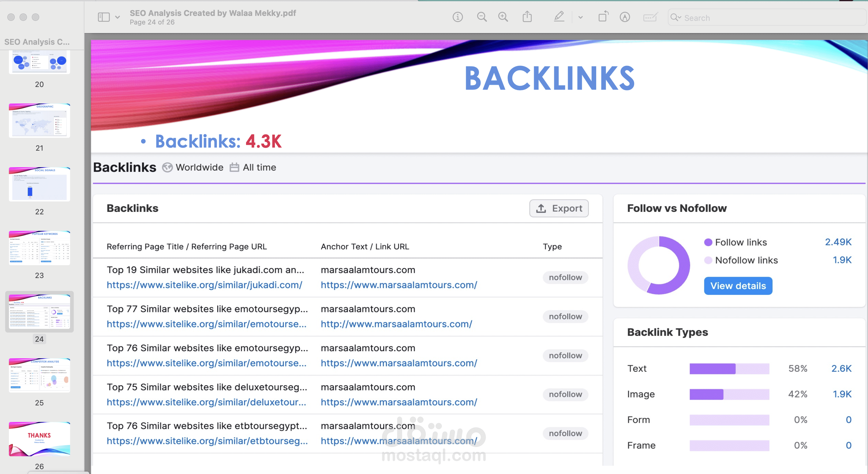Select the page 25 Competitor Analysis thumbnail
Viewport: 868px width, 474px height.
pyautogui.click(x=39, y=375)
